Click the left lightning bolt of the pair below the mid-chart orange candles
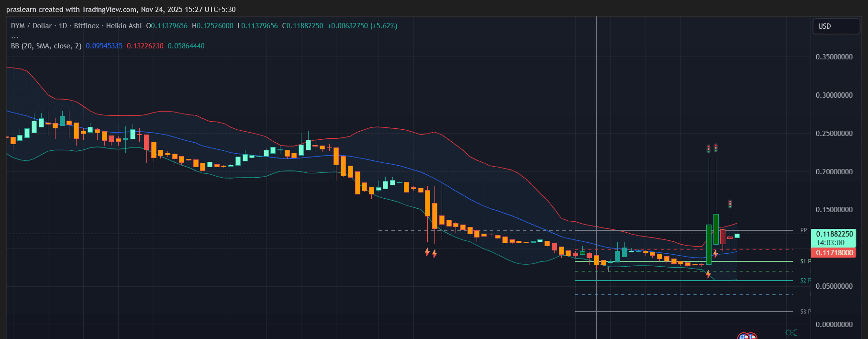The image size is (868, 339). click(x=427, y=251)
